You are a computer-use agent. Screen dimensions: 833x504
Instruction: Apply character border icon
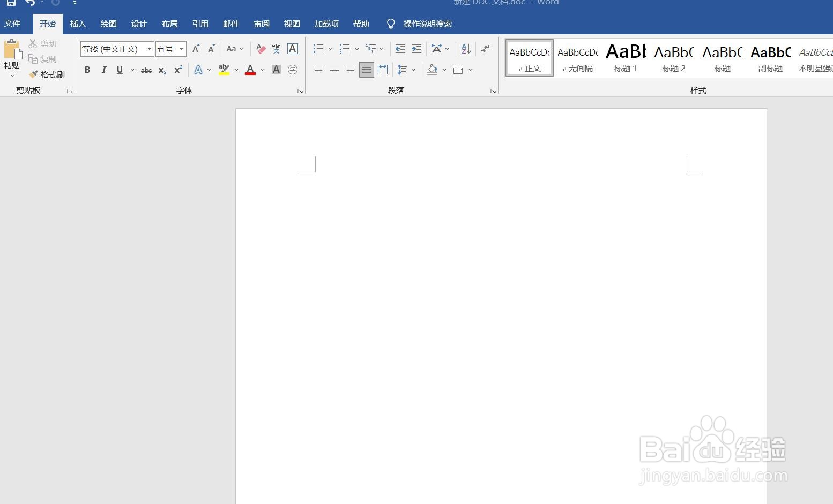(x=293, y=49)
